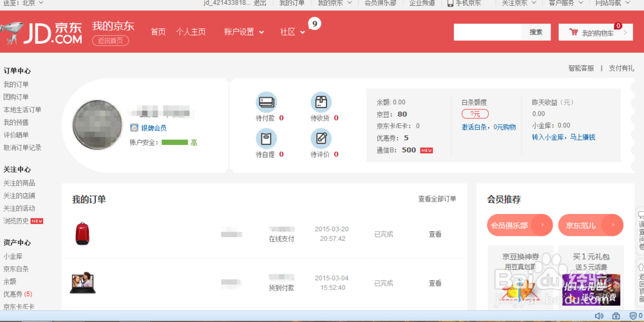Open the laptop order thumbnail
Screen dimensions: 644x322
coord(82,283)
